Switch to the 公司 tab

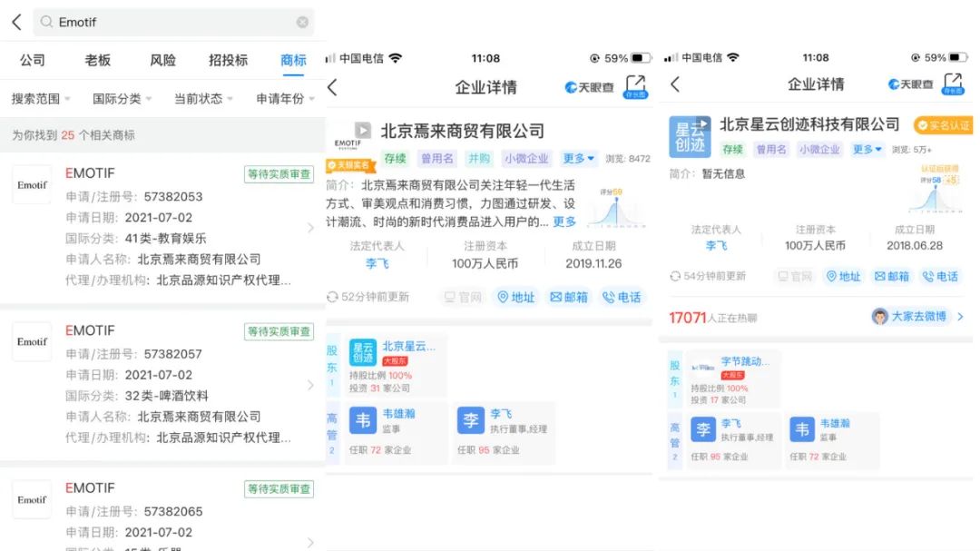33,60
